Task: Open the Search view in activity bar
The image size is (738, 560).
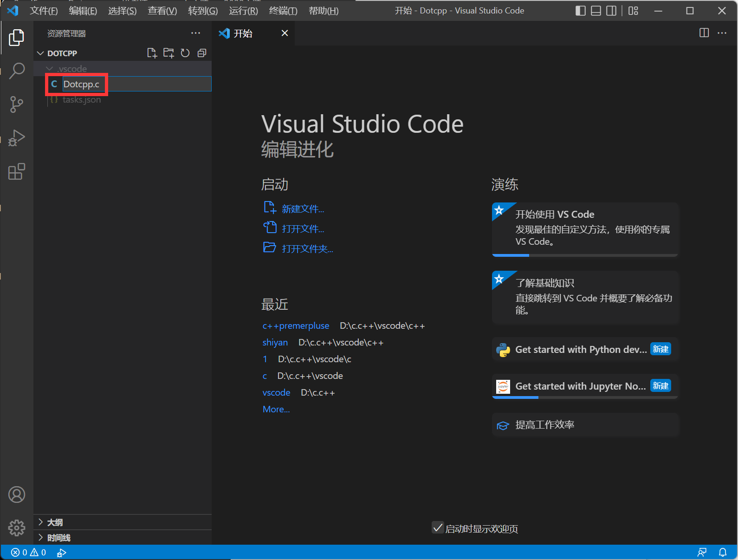Action: pyautogui.click(x=17, y=71)
